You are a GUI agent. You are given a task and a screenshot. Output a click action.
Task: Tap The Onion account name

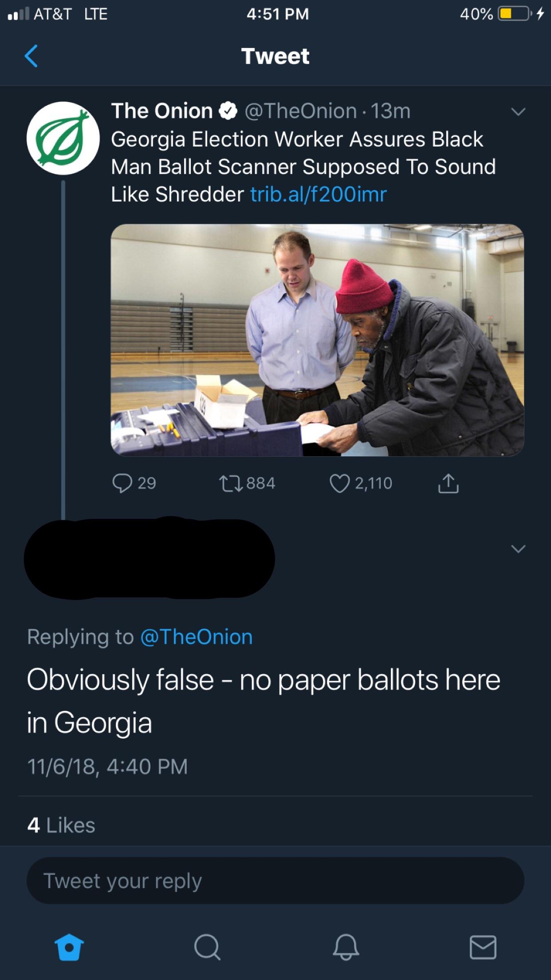point(161,111)
